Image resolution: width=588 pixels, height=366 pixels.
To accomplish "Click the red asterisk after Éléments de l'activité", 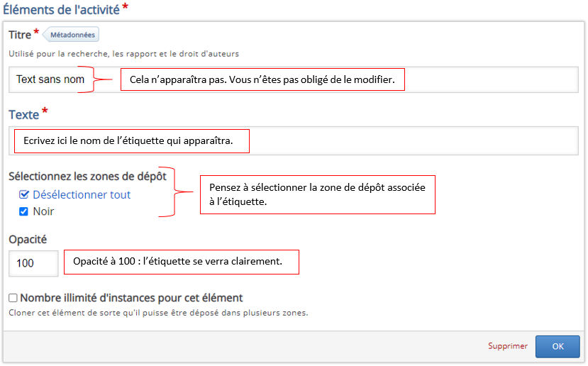I will 125,7.
